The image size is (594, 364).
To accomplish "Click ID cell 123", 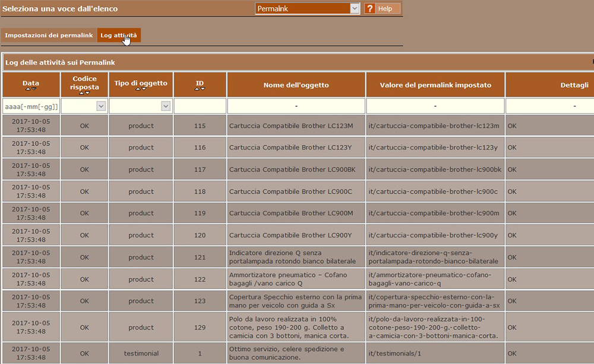I will 200,300.
